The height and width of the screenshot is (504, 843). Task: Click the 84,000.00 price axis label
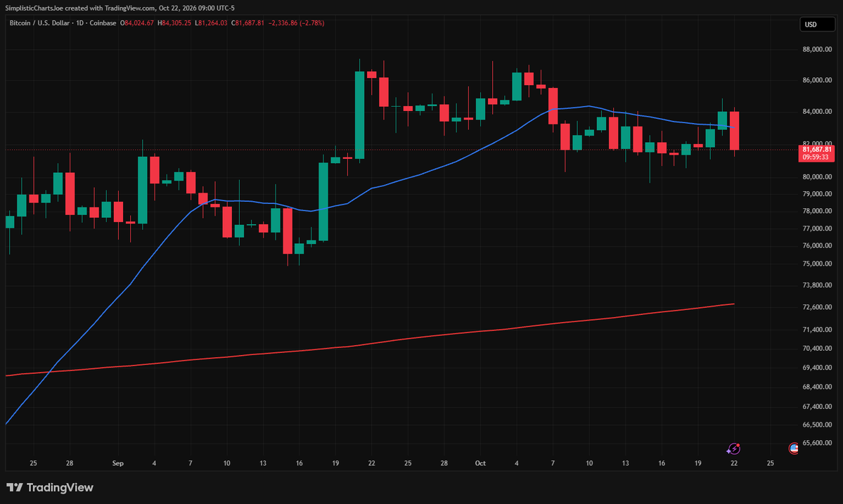[817, 112]
